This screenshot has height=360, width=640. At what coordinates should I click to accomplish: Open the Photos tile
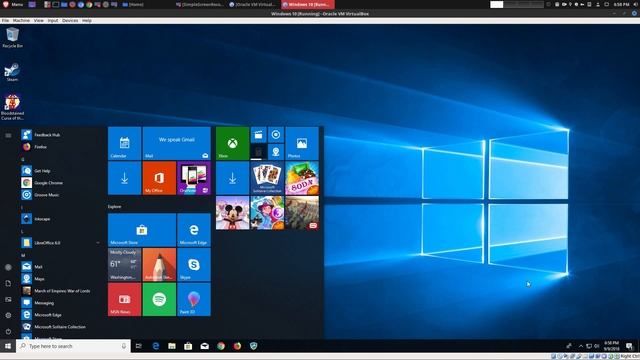(x=302, y=143)
